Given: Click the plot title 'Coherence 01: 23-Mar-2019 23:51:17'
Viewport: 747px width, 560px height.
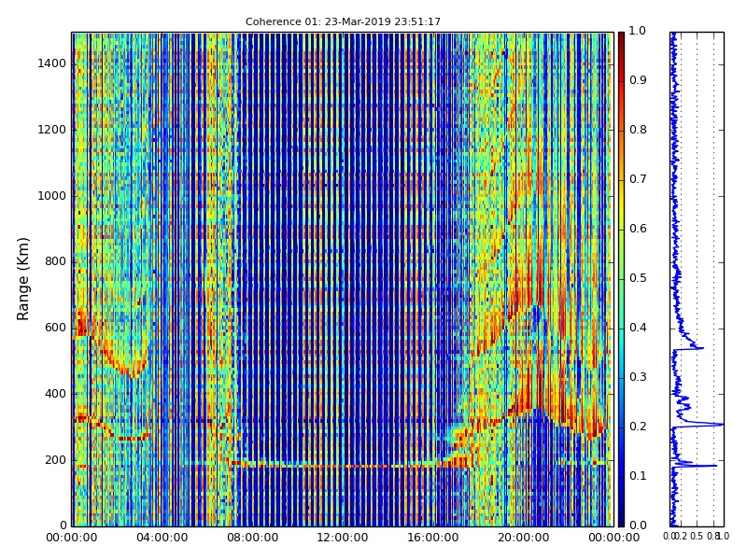Looking at the screenshot, I should point(343,21).
